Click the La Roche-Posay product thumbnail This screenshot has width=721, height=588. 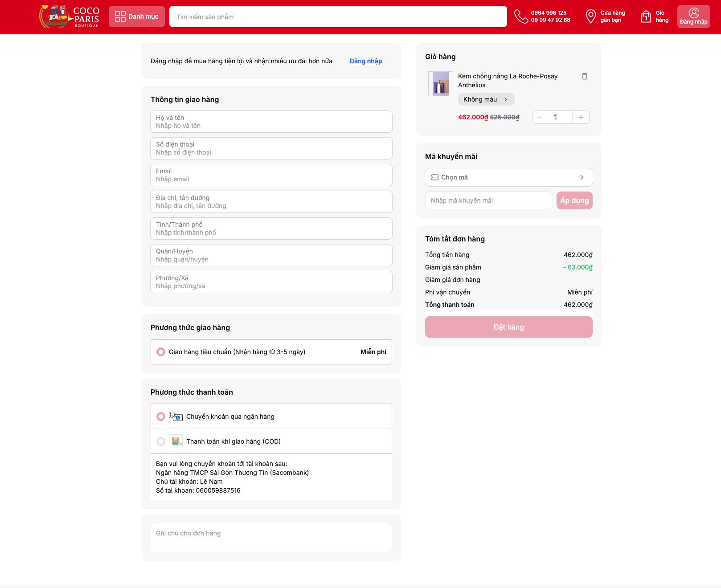pos(441,84)
